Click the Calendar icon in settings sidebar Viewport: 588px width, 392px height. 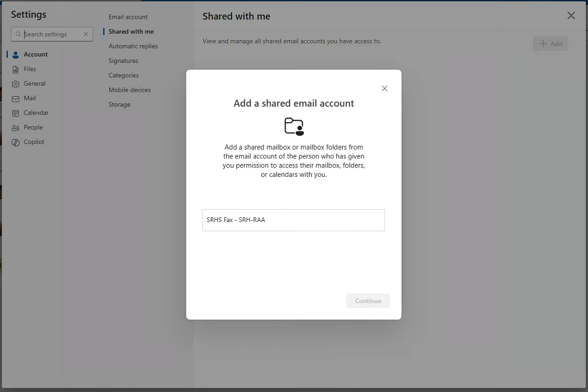(x=16, y=113)
